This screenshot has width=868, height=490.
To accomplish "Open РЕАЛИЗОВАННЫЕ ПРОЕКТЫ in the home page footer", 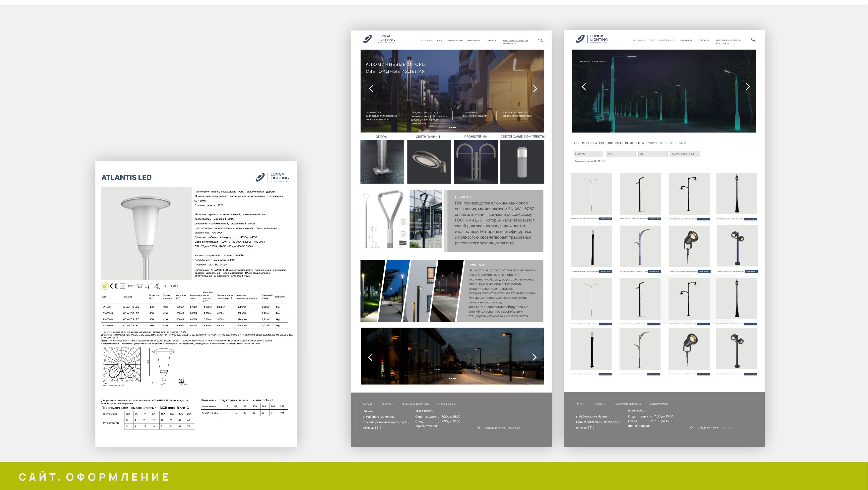I will [x=415, y=404].
